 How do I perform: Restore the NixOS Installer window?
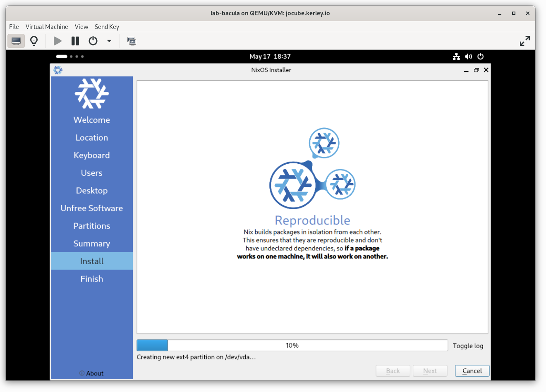coord(476,70)
